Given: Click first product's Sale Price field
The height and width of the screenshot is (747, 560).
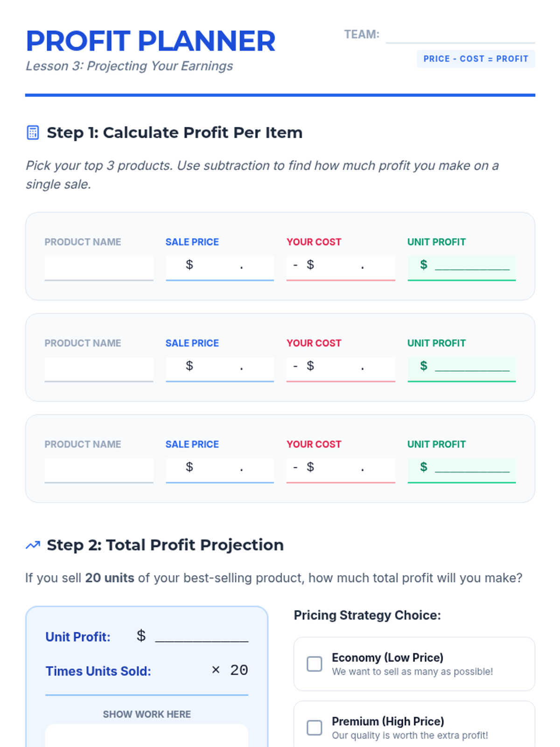Looking at the screenshot, I should (x=220, y=268).
